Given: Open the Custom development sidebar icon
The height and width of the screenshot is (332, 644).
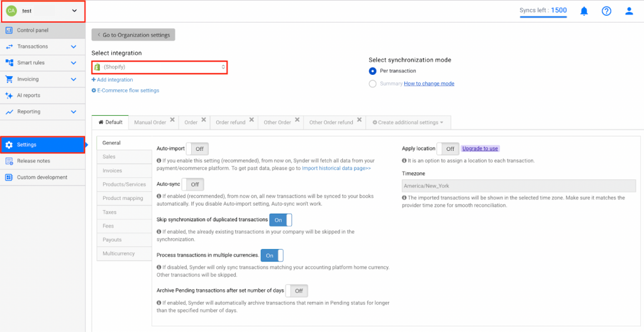Looking at the screenshot, I should tap(9, 177).
